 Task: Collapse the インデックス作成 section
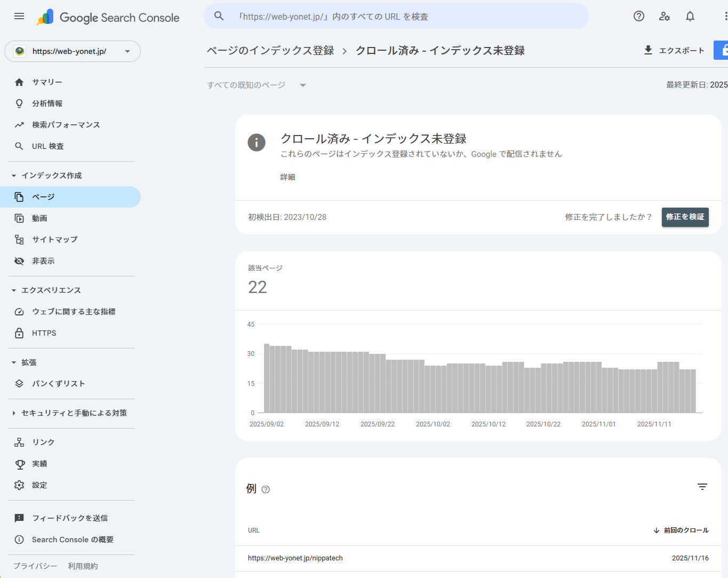pyautogui.click(x=14, y=176)
